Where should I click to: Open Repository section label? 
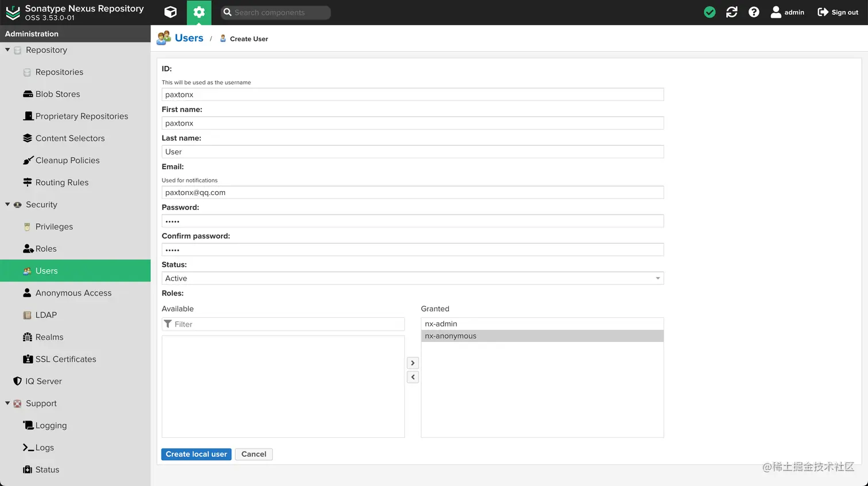click(46, 50)
